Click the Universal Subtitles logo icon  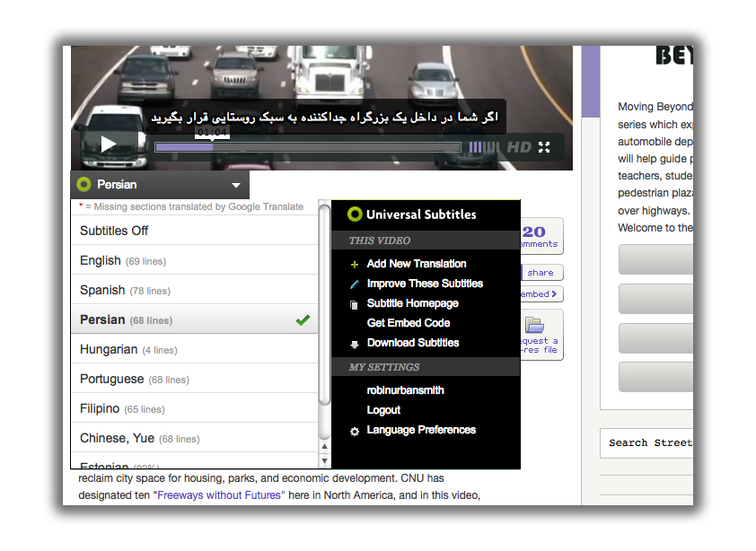[355, 214]
